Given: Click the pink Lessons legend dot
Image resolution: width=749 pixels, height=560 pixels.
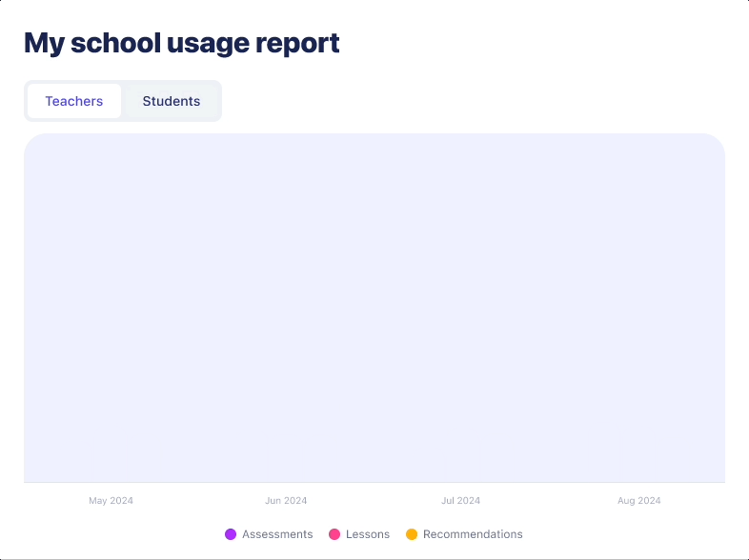Looking at the screenshot, I should (x=334, y=534).
